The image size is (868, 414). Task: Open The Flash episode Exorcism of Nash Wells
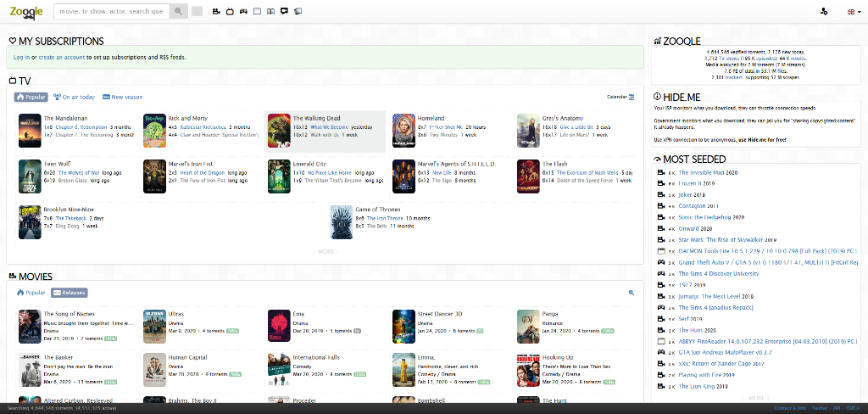(x=588, y=172)
